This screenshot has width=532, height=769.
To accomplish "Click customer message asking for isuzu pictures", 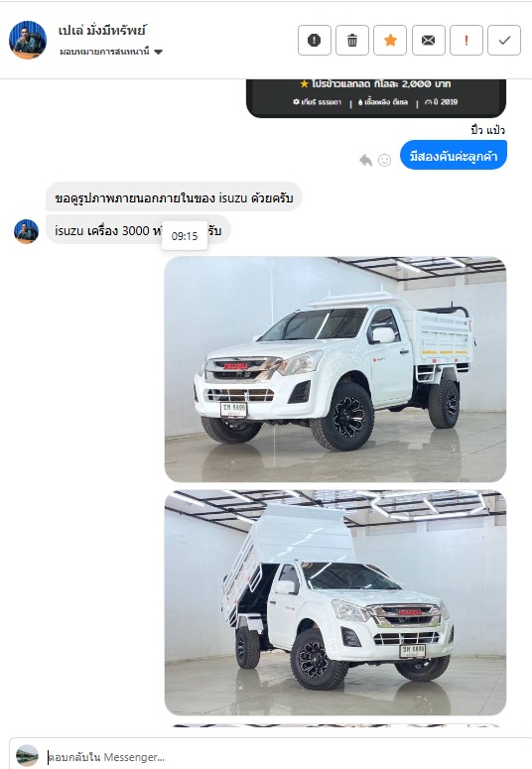I will pos(174,197).
